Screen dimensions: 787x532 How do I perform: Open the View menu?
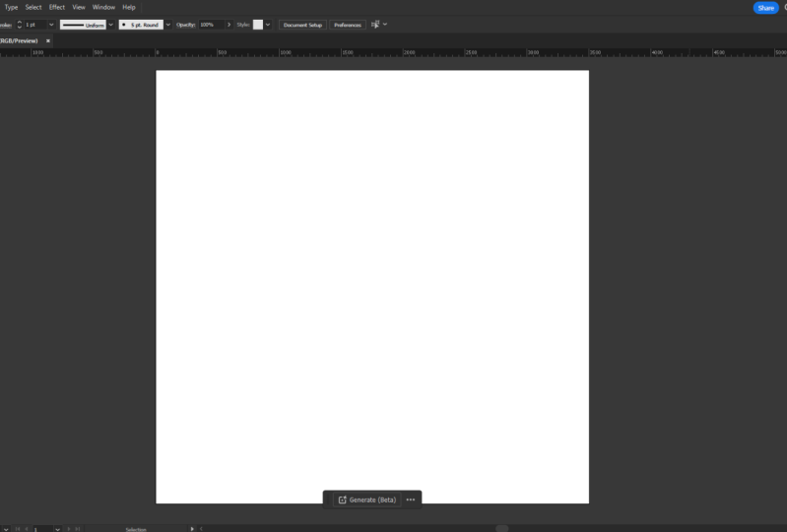click(79, 7)
